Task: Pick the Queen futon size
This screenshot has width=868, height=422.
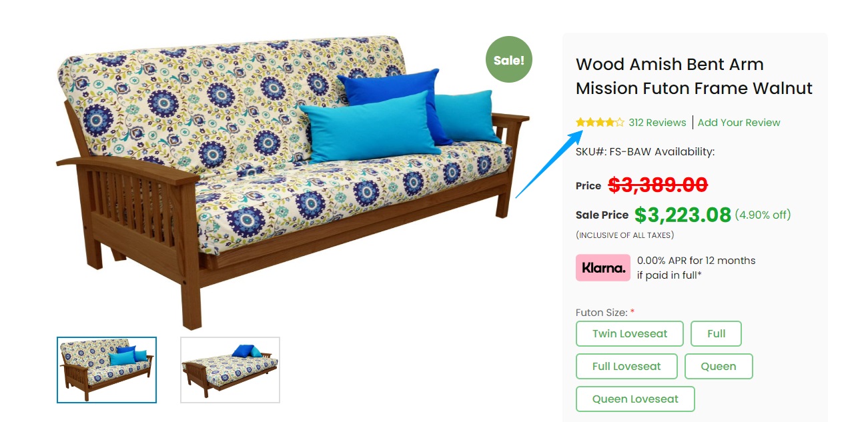Action: pos(719,366)
